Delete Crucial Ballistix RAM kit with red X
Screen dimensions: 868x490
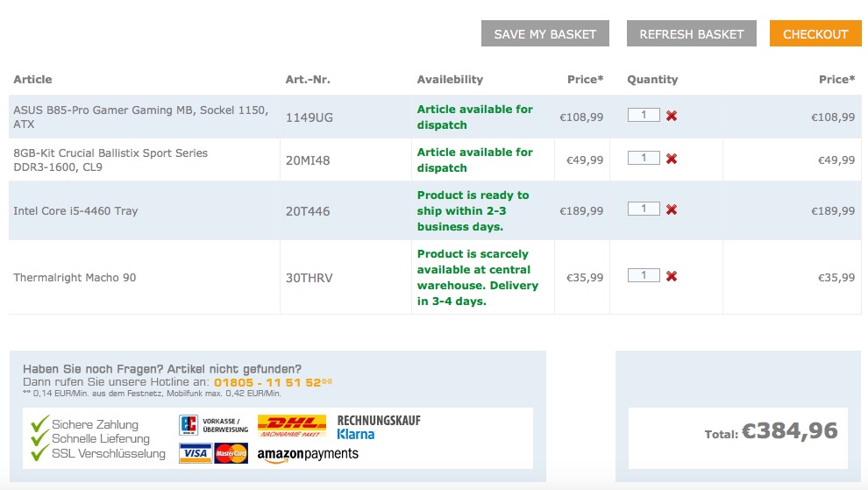672,159
